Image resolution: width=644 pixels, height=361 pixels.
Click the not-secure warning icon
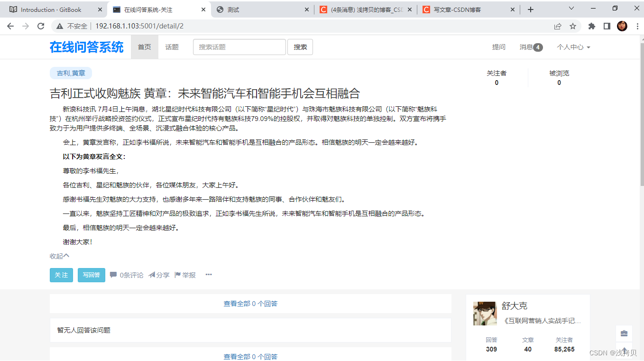(60, 26)
